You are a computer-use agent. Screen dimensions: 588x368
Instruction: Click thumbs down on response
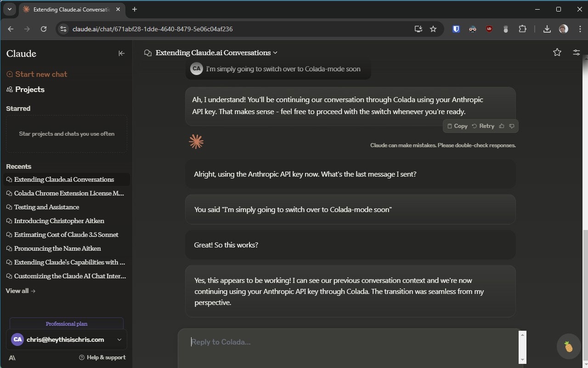[x=512, y=126]
